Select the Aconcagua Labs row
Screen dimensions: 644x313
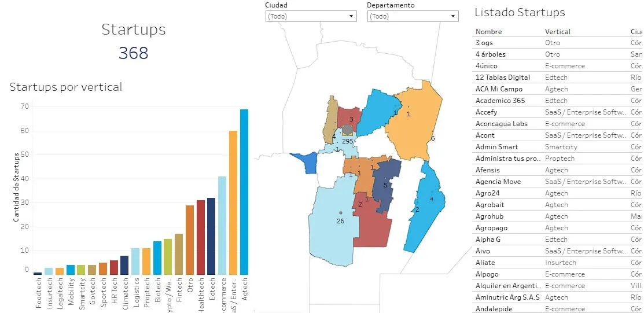coord(501,124)
